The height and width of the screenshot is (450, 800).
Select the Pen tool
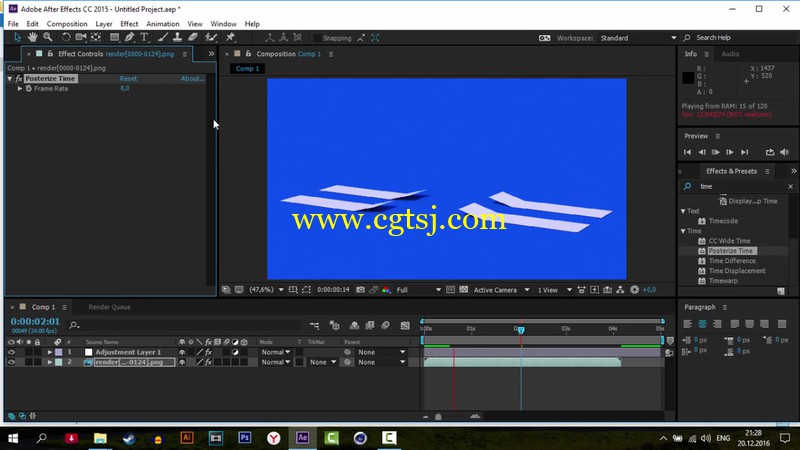[x=130, y=37]
